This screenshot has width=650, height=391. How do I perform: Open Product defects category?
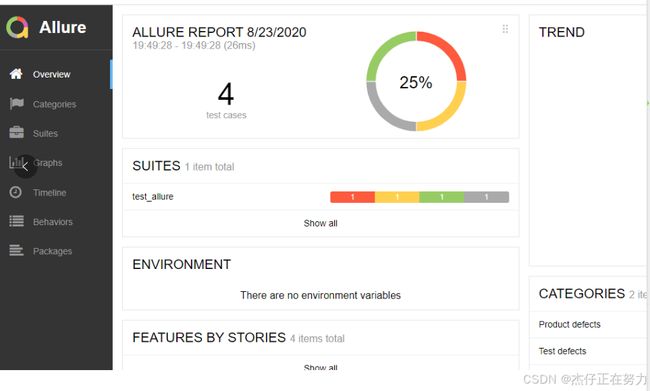[570, 325]
